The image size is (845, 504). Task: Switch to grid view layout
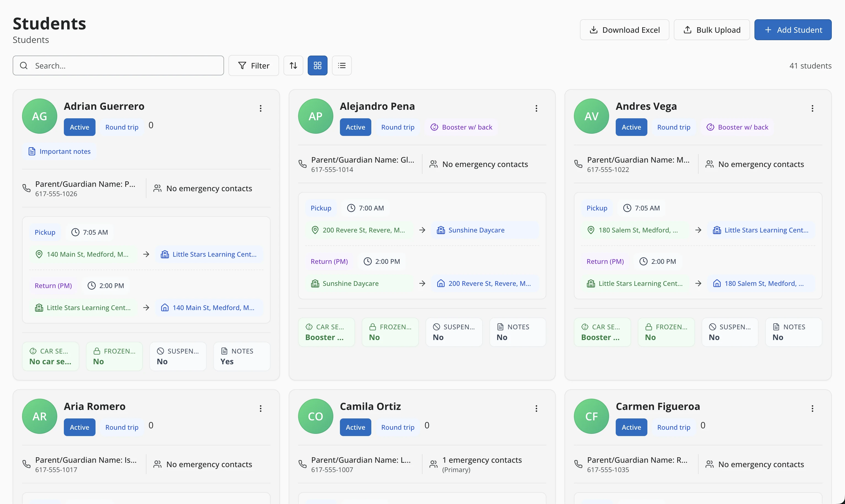click(x=317, y=65)
